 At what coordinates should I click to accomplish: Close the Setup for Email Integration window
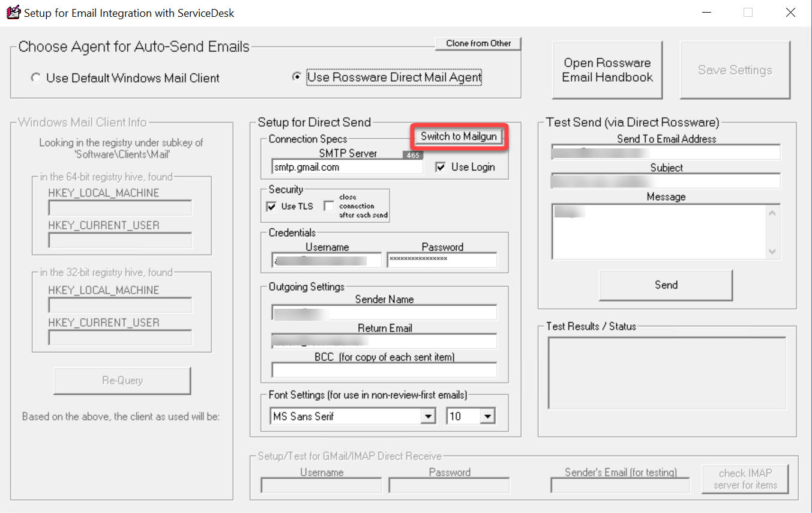coord(790,12)
